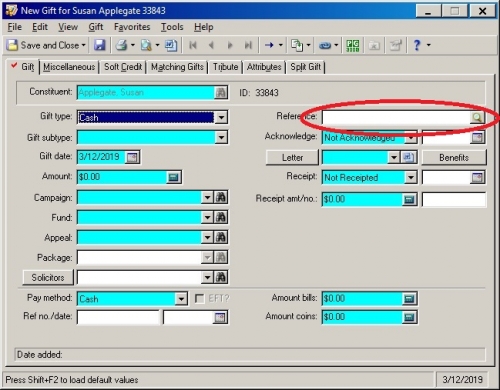
Task: Expand the Solicitors dropdown arrow
Action: 207,277
